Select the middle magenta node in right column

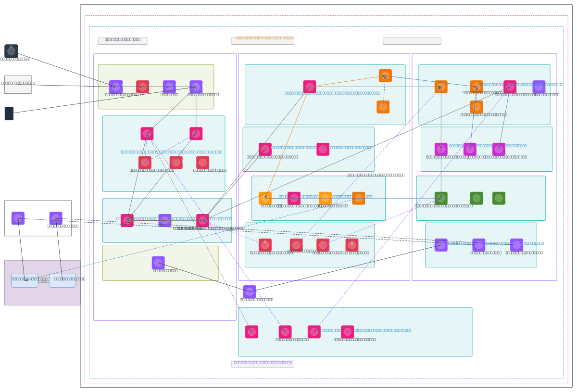coord(470,149)
